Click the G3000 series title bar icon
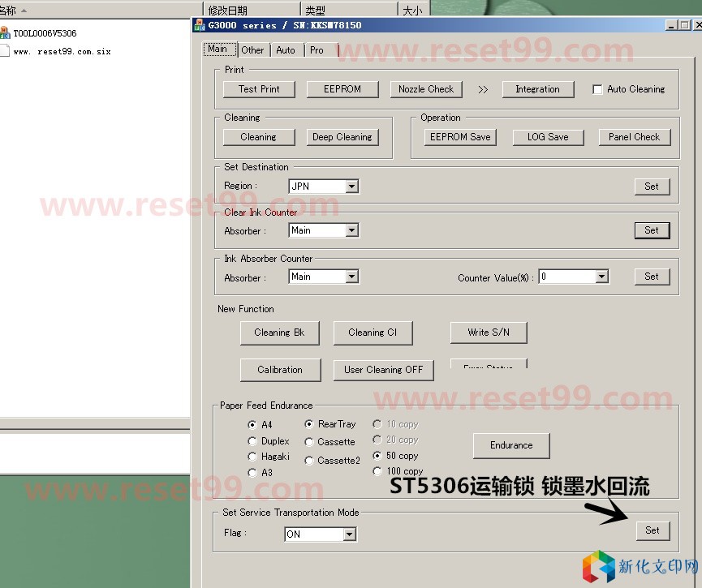702x588 pixels. (x=200, y=25)
